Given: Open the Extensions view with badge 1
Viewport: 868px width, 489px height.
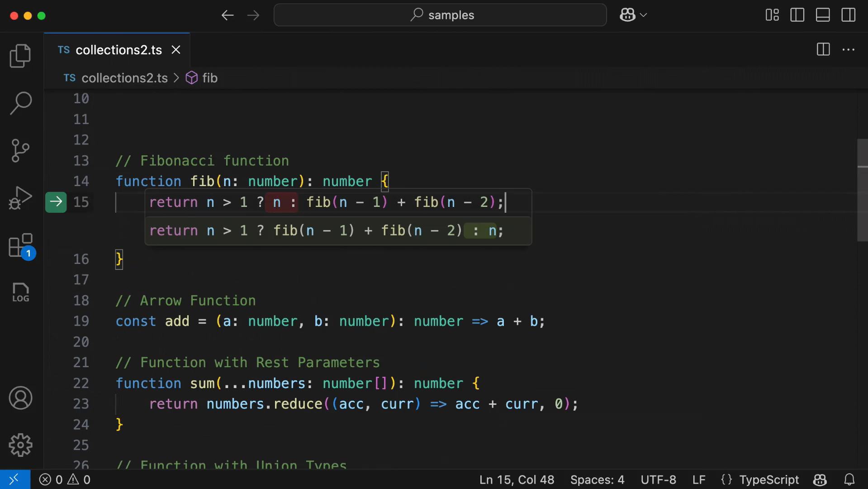Looking at the screenshot, I should coord(20,246).
